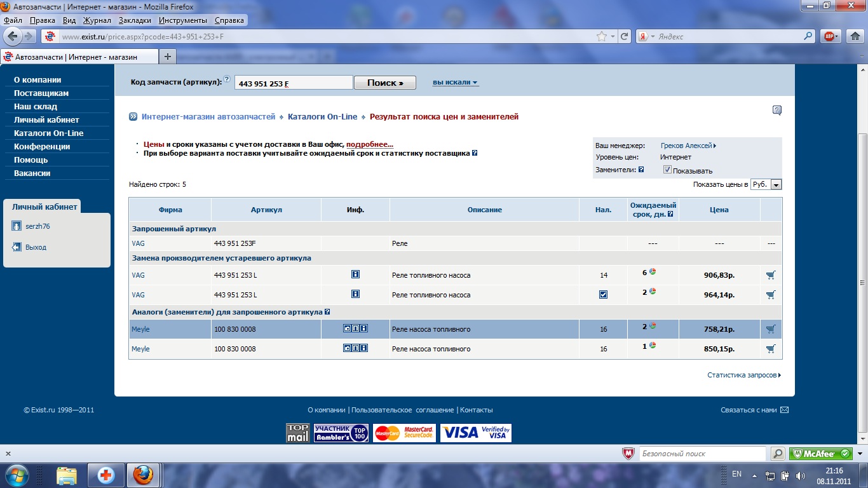Click envelope icon next to Связаться с нами
Screen dimensions: 868x488
pyautogui.click(x=784, y=410)
